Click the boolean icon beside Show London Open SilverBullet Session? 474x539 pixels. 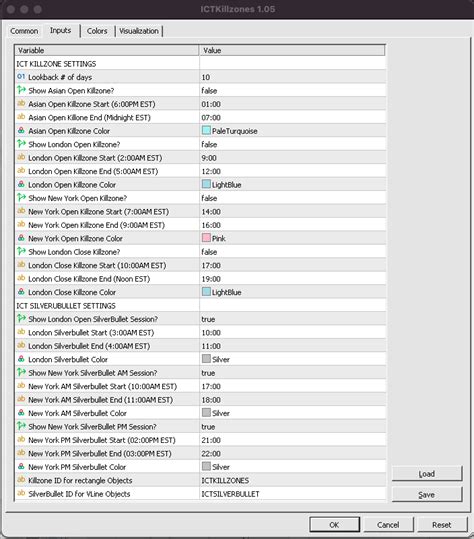pyautogui.click(x=21, y=319)
